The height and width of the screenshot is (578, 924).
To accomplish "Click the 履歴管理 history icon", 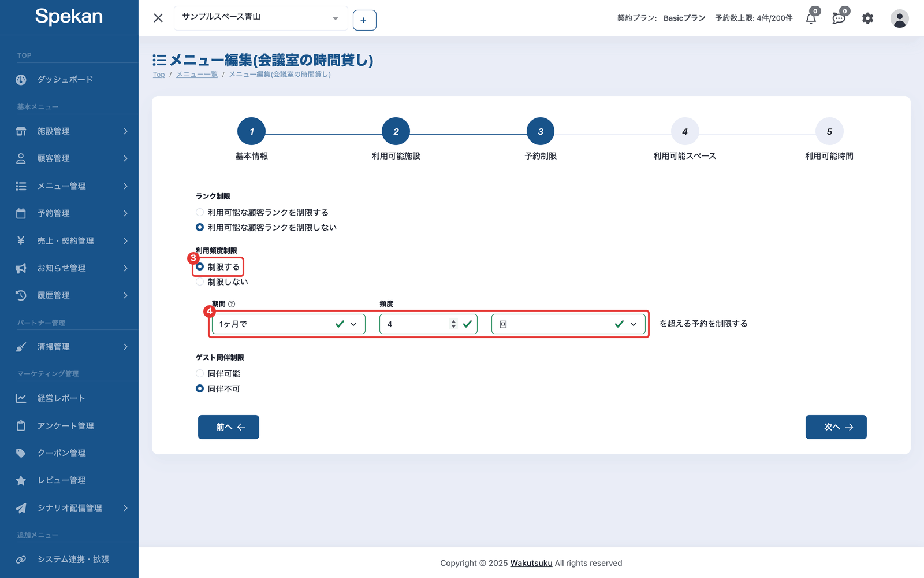I will [x=21, y=295].
